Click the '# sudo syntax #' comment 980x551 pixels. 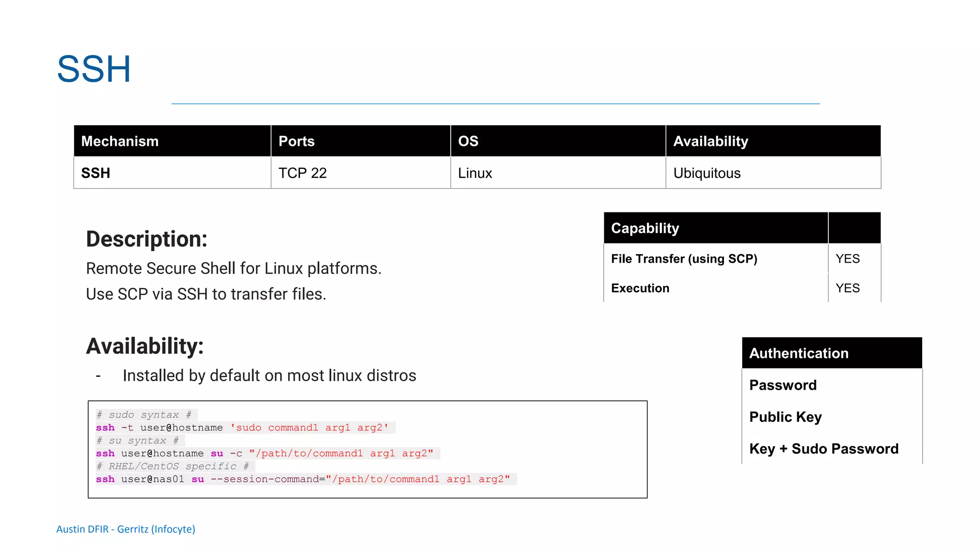click(x=144, y=415)
